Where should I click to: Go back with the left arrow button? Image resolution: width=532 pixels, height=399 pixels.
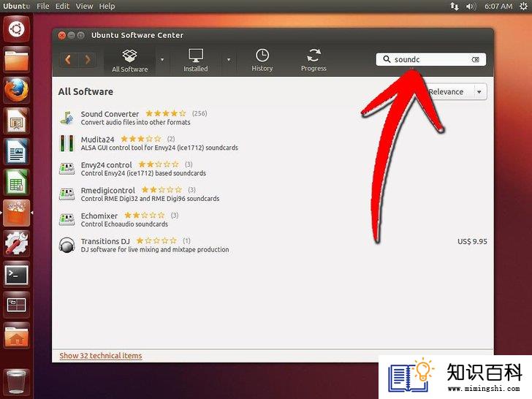[x=69, y=60]
